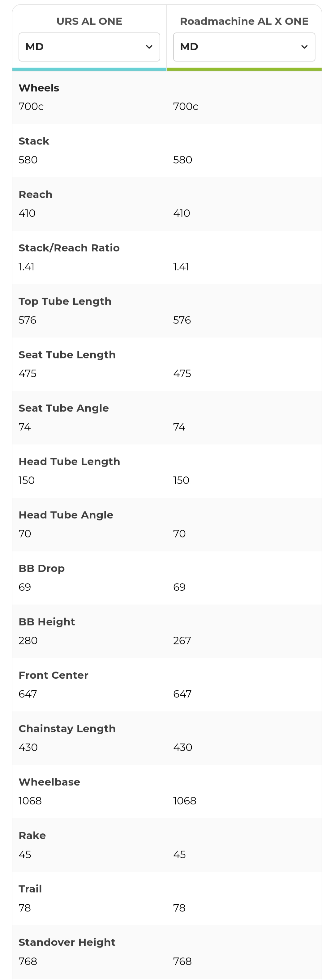Open the Roadmachine AL X ONE size dropdown
This screenshot has width=334, height=980.
[244, 47]
